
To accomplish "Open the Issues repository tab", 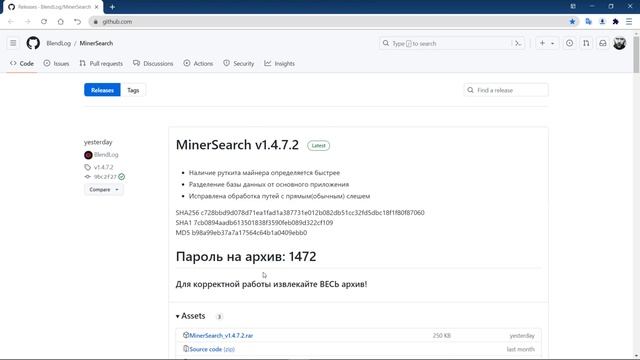I will 56,64.
